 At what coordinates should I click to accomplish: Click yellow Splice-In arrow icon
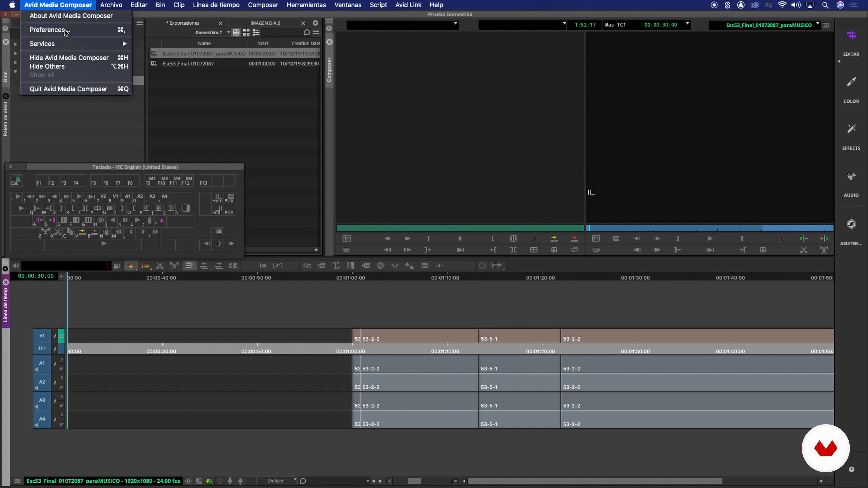coord(554,238)
